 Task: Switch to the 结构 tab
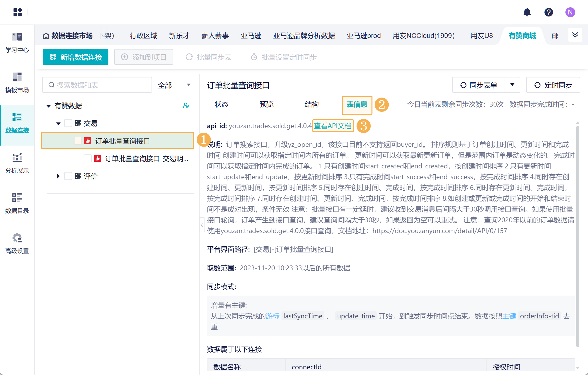click(312, 104)
